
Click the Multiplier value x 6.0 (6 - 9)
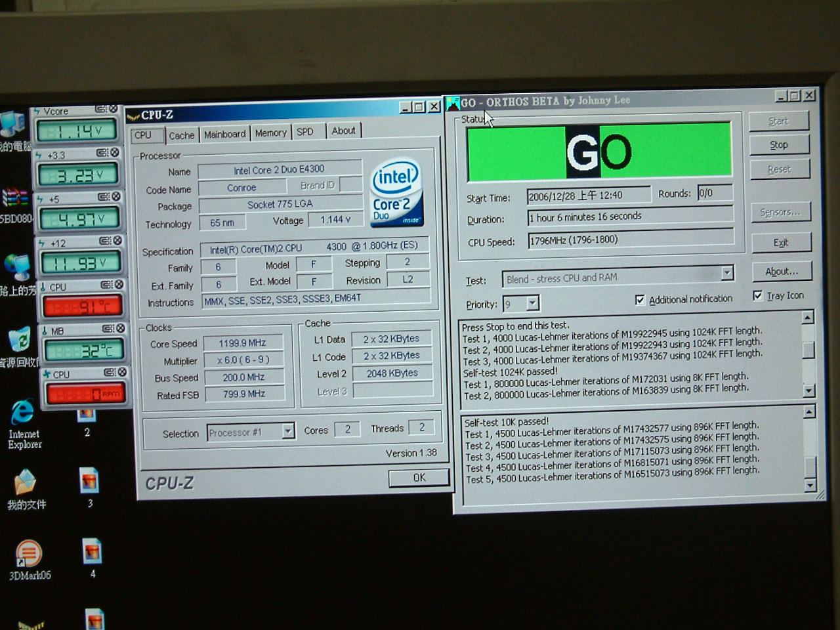(x=243, y=360)
